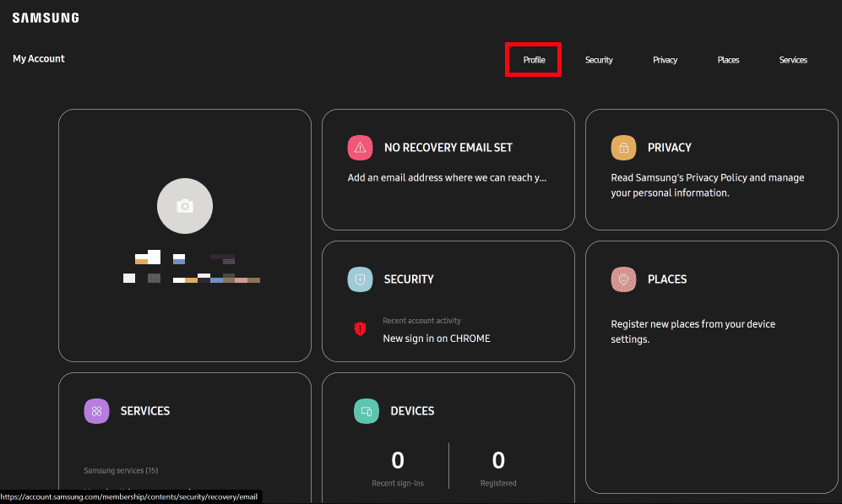Click 'Read Samsung's Privacy Policy' text
Image resolution: width=842 pixels, height=504 pixels.
click(x=707, y=185)
